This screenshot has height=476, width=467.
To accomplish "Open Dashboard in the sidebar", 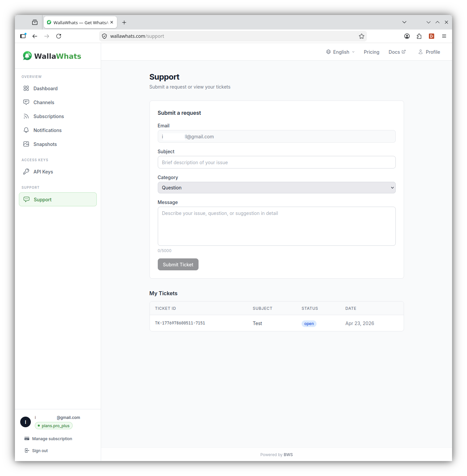I will coord(58,89).
